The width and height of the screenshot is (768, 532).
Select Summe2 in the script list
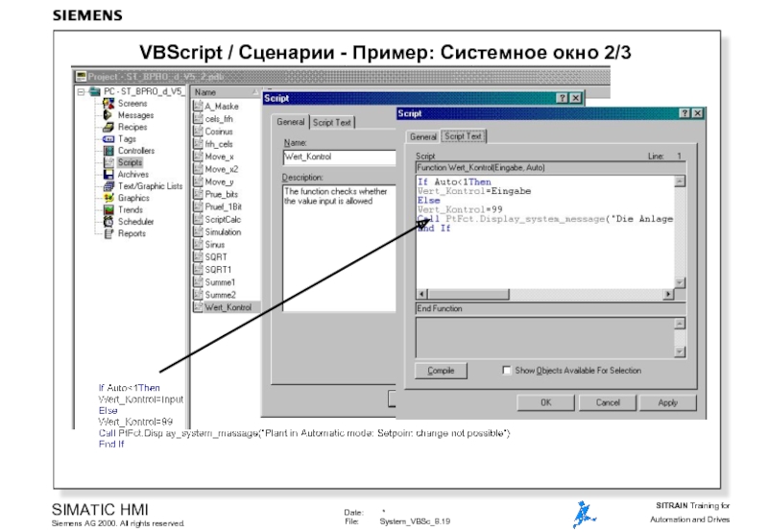220,295
